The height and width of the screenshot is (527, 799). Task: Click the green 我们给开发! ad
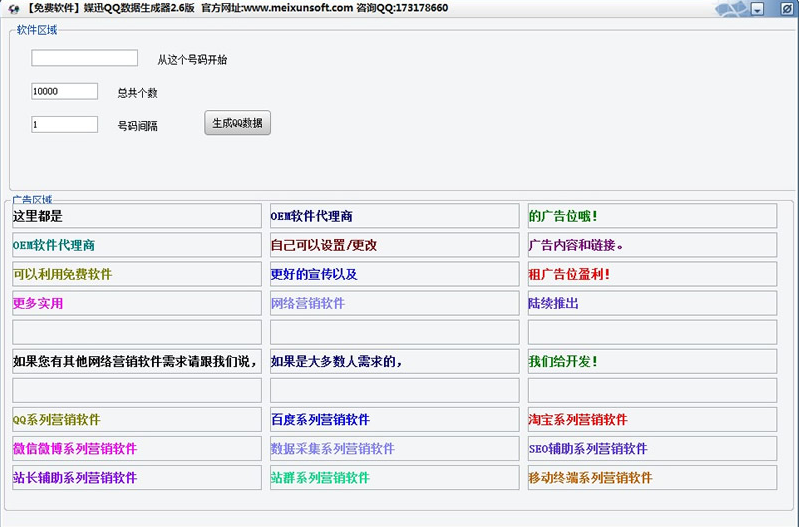coord(653,361)
